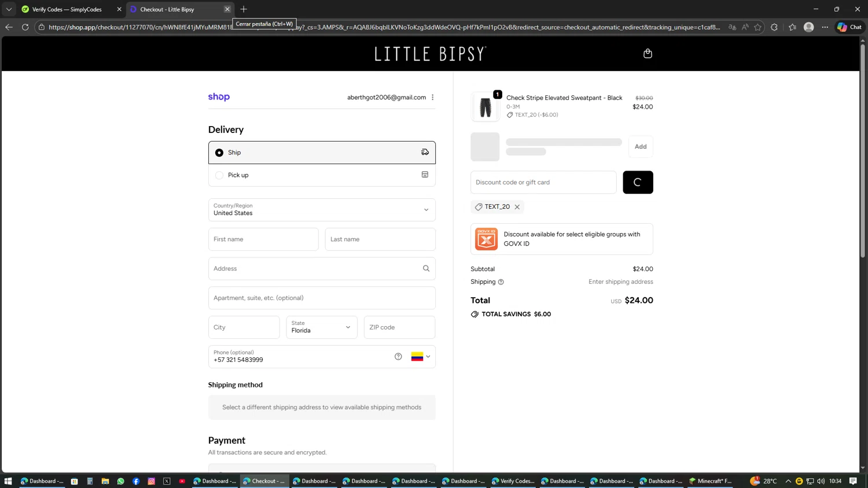Open the volume control in system tray

[821, 481]
